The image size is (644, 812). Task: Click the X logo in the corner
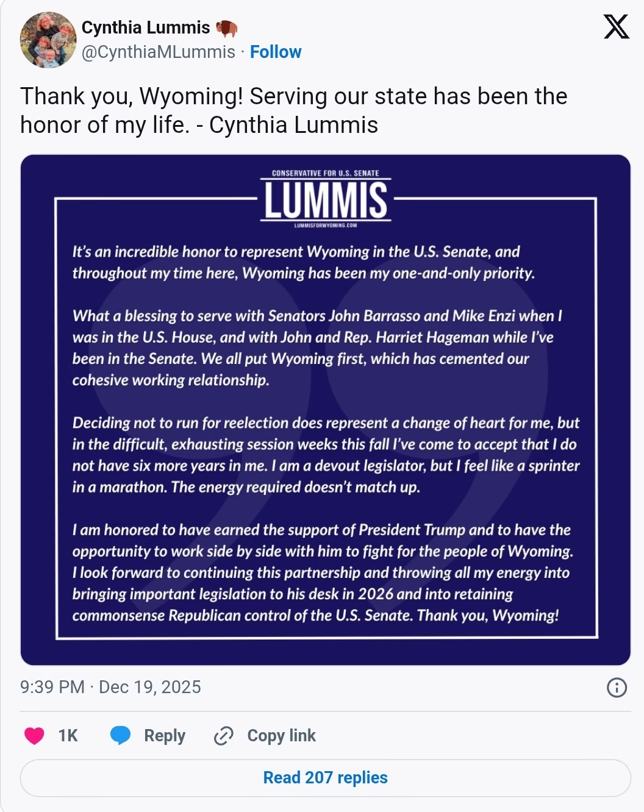tap(616, 27)
